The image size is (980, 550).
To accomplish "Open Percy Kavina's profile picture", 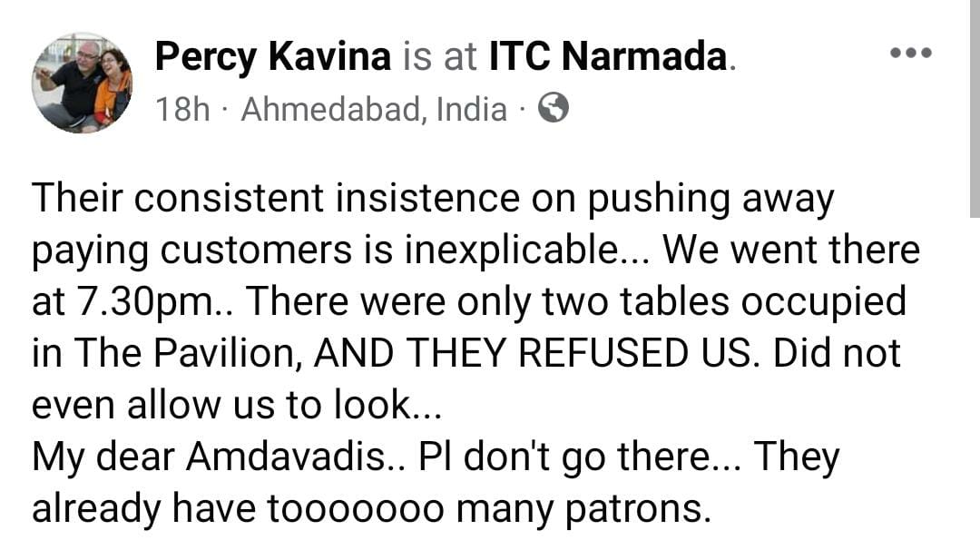I will pos(82,83).
